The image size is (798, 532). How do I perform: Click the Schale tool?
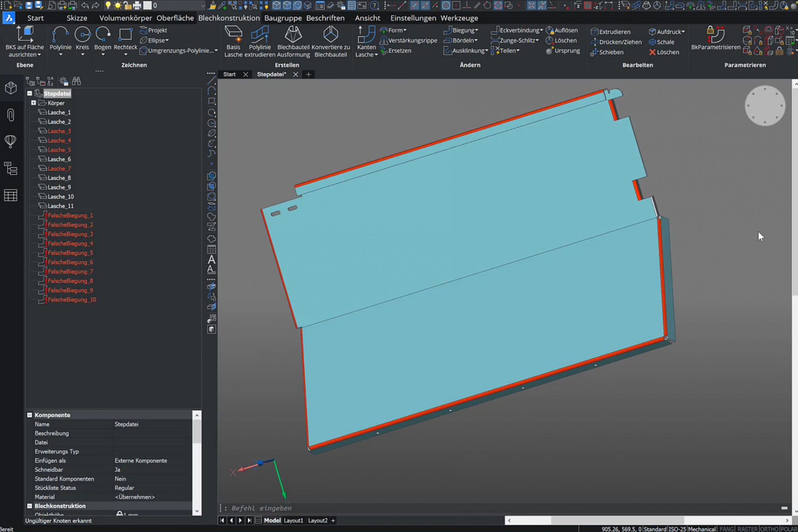tap(662, 42)
